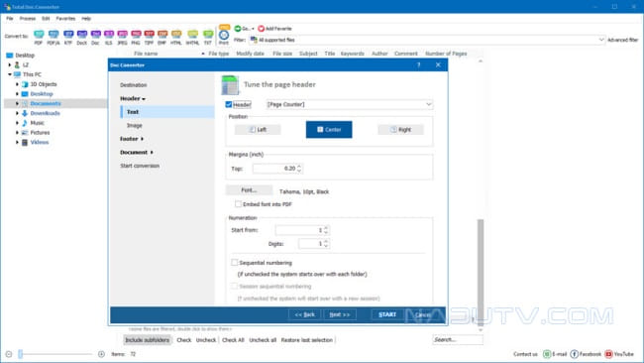Click Check All files

pos(233,340)
